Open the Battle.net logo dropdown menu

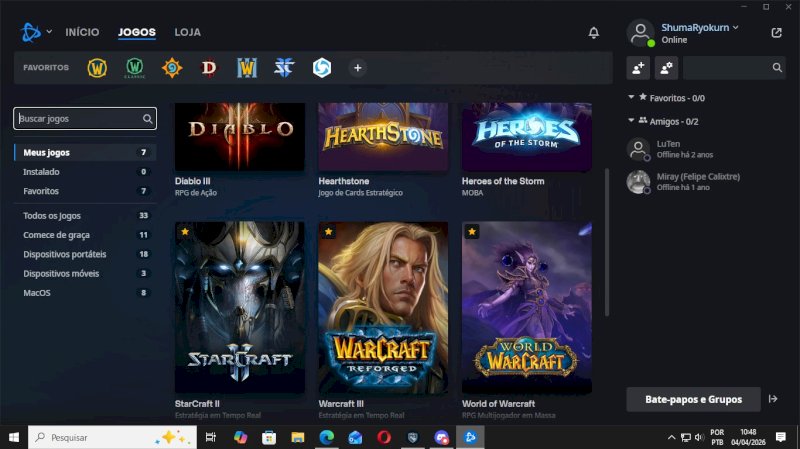[x=36, y=32]
